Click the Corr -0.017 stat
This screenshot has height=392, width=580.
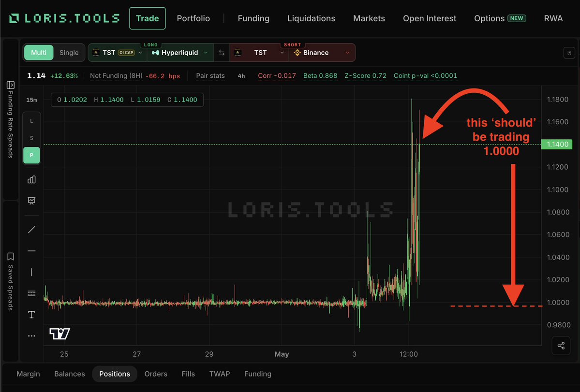pos(277,76)
